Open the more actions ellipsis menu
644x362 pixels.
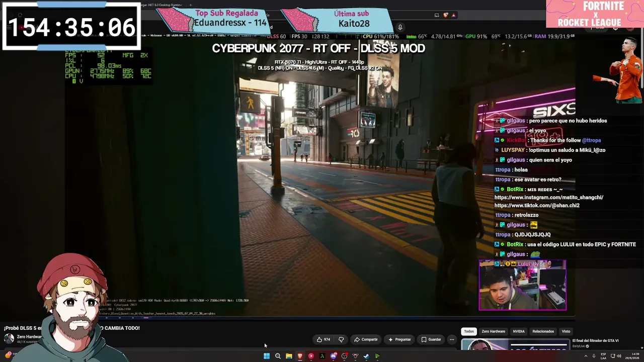[x=452, y=339]
